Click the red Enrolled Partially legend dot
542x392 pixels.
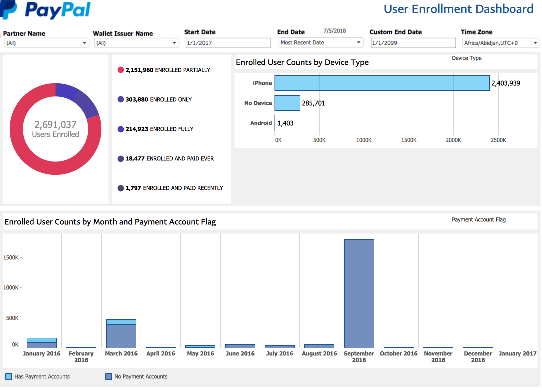pos(120,70)
